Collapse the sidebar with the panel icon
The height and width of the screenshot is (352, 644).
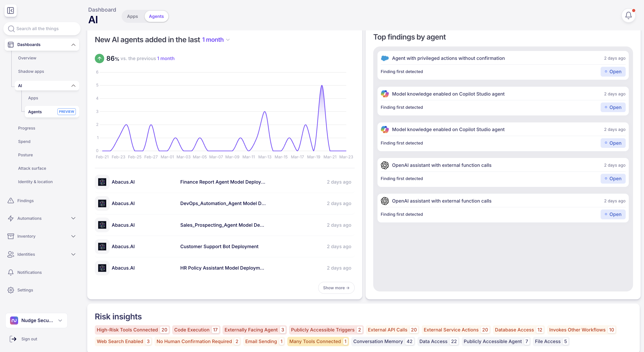(11, 10)
